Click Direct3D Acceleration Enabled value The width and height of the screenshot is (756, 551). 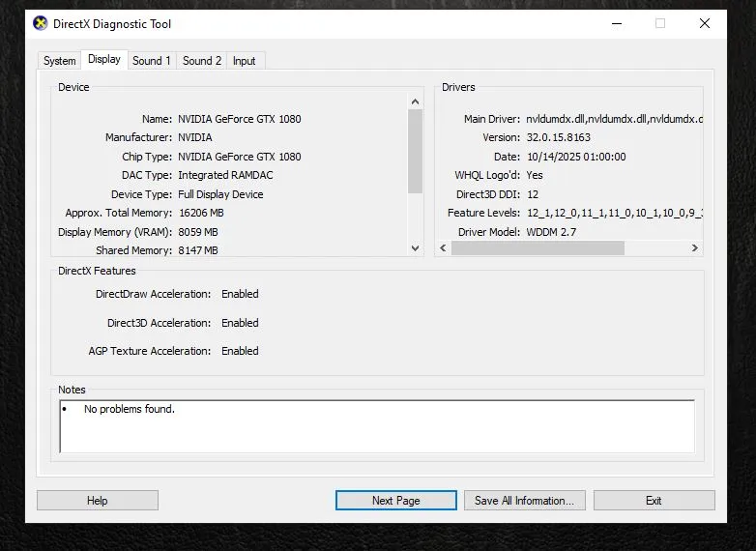[x=240, y=323]
